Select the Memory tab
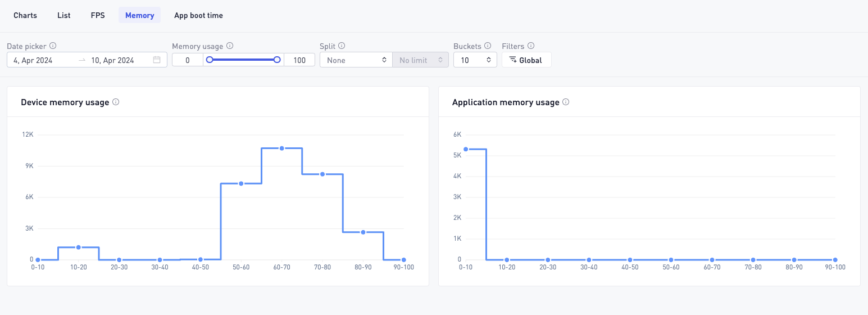Screen dimensions: 868x315 pos(140,15)
